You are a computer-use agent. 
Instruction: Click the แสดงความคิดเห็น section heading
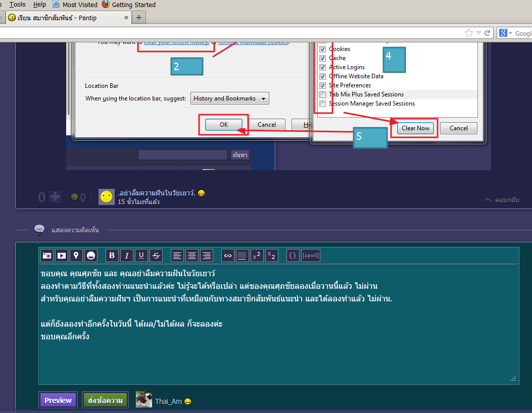click(x=75, y=230)
